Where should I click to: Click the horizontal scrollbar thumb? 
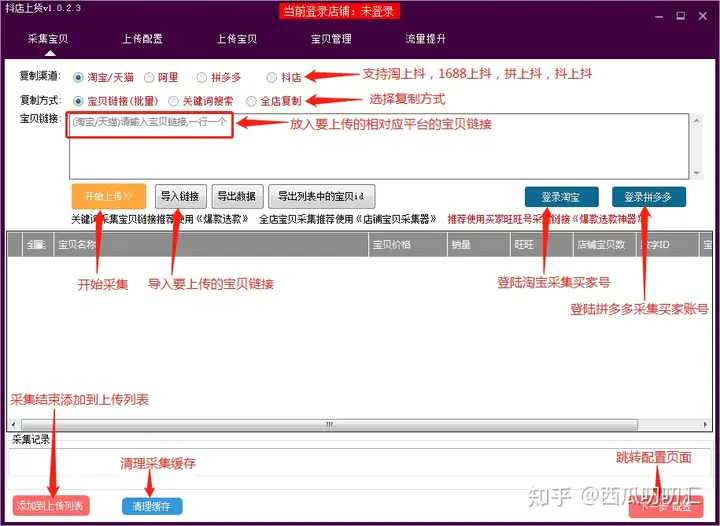click(329, 425)
